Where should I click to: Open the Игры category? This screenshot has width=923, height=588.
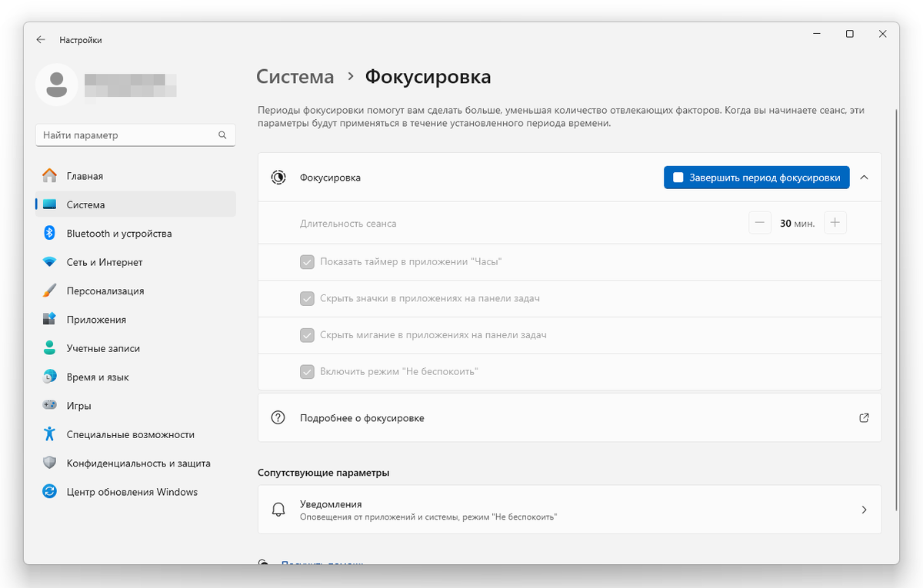point(135,405)
